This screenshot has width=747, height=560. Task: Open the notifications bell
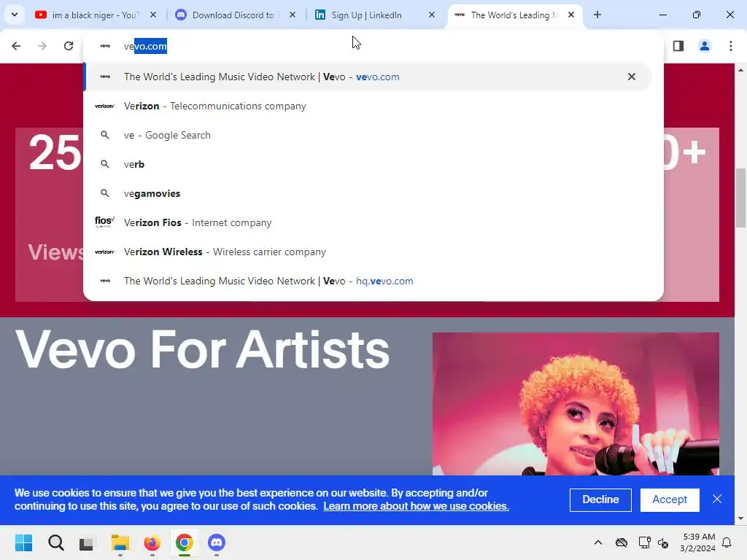pyautogui.click(x=727, y=542)
